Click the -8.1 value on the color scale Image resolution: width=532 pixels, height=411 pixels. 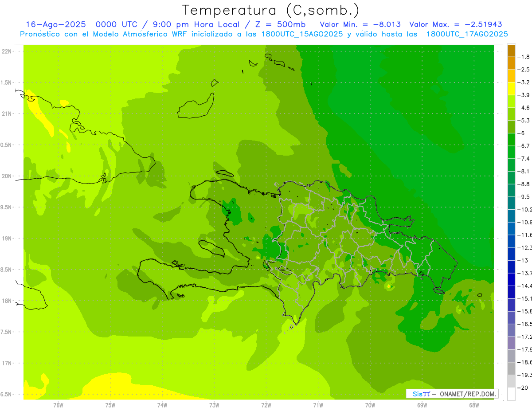click(524, 171)
